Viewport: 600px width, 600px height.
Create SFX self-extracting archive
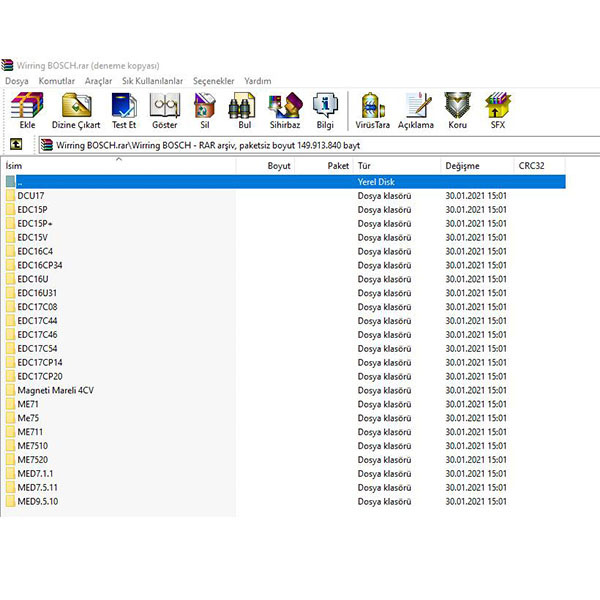(498, 110)
